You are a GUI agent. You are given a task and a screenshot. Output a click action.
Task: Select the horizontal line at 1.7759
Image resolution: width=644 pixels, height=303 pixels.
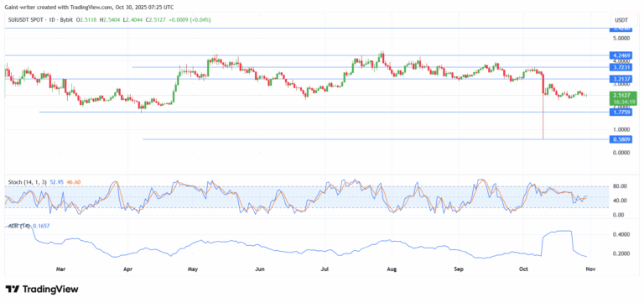point(324,112)
